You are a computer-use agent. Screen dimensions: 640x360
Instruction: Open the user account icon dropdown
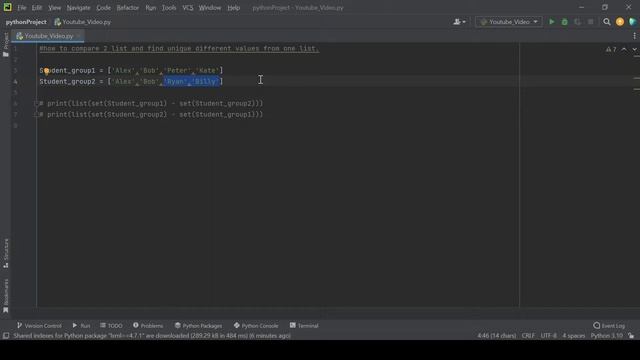pos(459,22)
